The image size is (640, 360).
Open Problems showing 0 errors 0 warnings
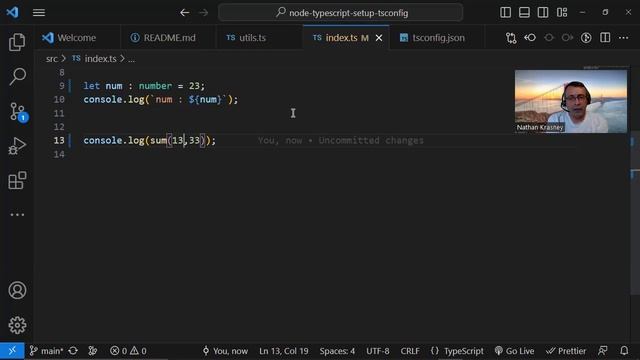click(x=128, y=351)
